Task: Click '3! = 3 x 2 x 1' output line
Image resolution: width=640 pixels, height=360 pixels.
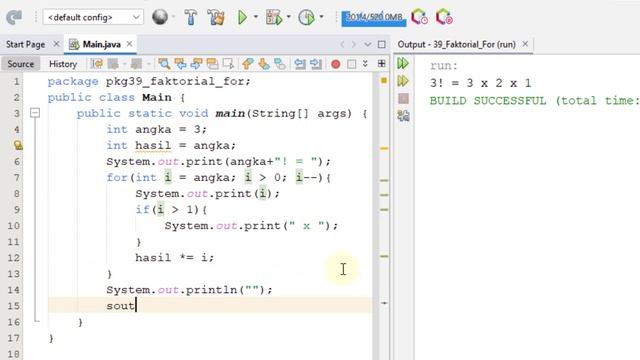Action: [x=480, y=83]
